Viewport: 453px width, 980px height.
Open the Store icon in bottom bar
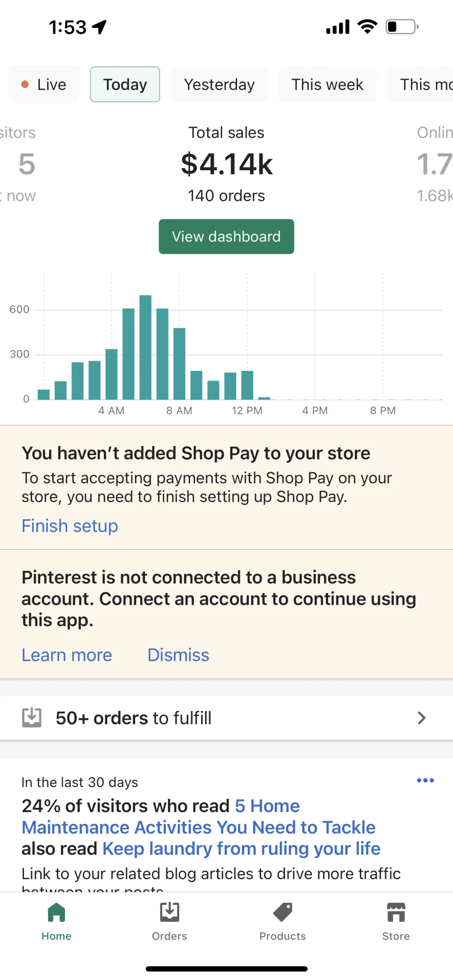pyautogui.click(x=396, y=912)
